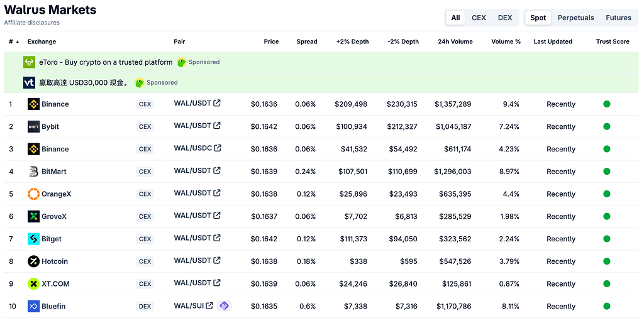This screenshot has width=644, height=323.
Task: Switch market filter to DEX
Action: (505, 18)
